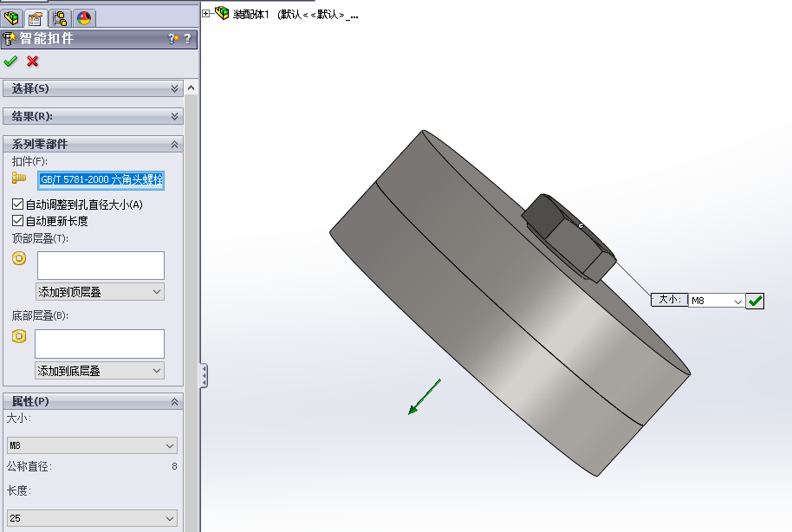Screen dimensions: 792x532
Task: Click the top stack washer icon
Action: [x=19, y=259]
